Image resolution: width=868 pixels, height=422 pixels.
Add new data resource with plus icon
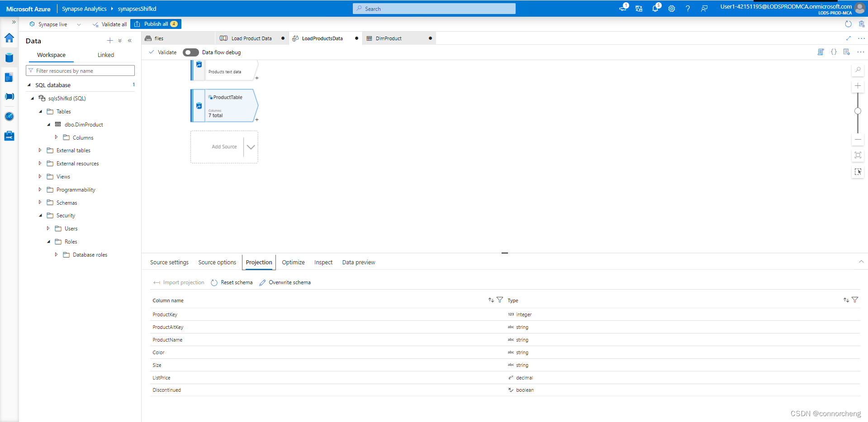coord(110,41)
